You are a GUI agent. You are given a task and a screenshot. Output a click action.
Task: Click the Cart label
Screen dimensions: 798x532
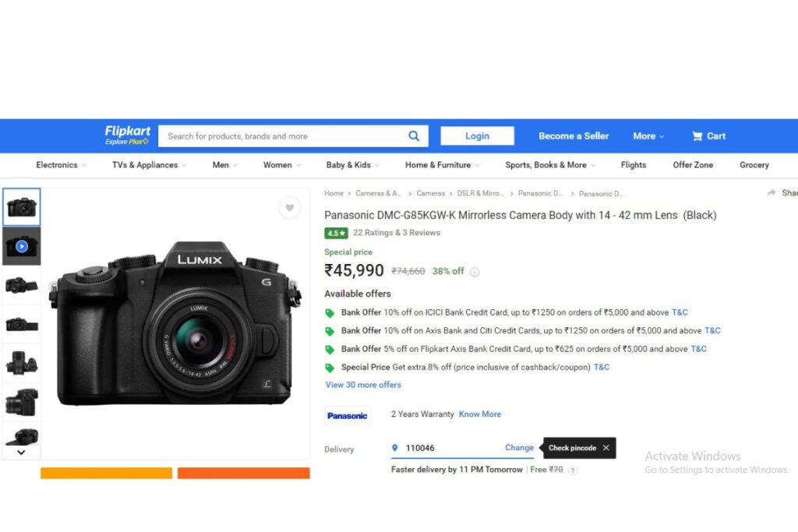tap(715, 136)
